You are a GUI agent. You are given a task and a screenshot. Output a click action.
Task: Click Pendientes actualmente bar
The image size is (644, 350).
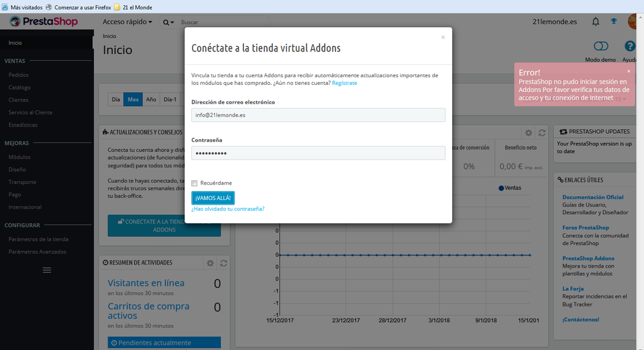[x=164, y=343]
